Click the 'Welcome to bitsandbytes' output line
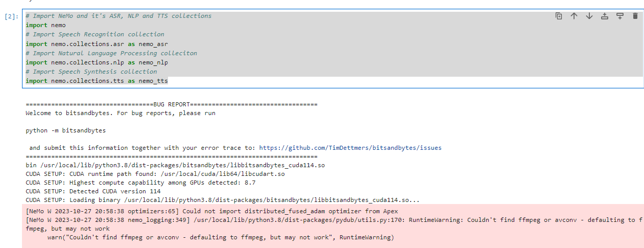 pos(121,113)
